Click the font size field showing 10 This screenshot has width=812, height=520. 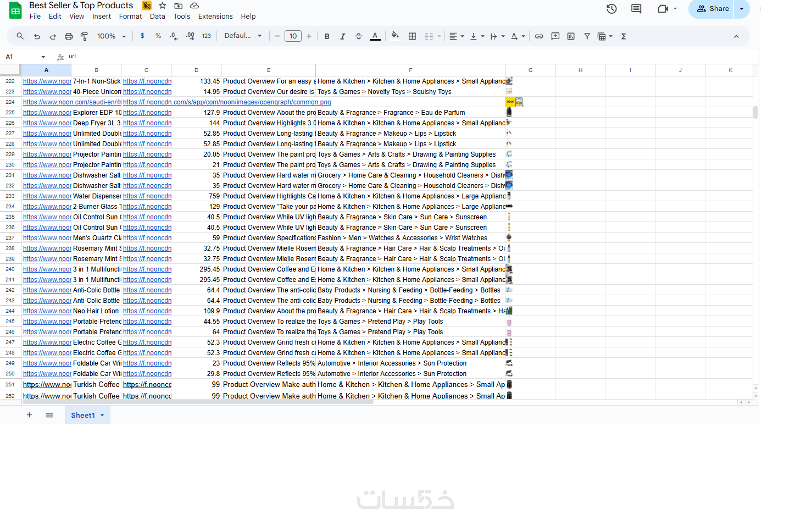click(293, 36)
